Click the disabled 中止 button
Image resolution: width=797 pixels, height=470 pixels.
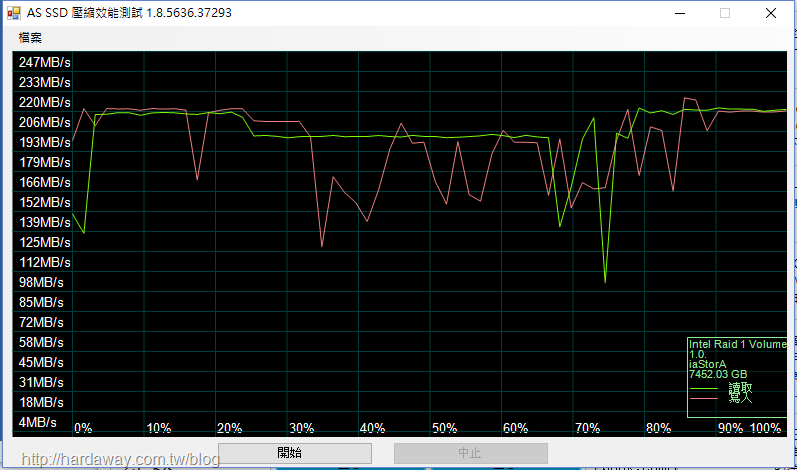471,453
